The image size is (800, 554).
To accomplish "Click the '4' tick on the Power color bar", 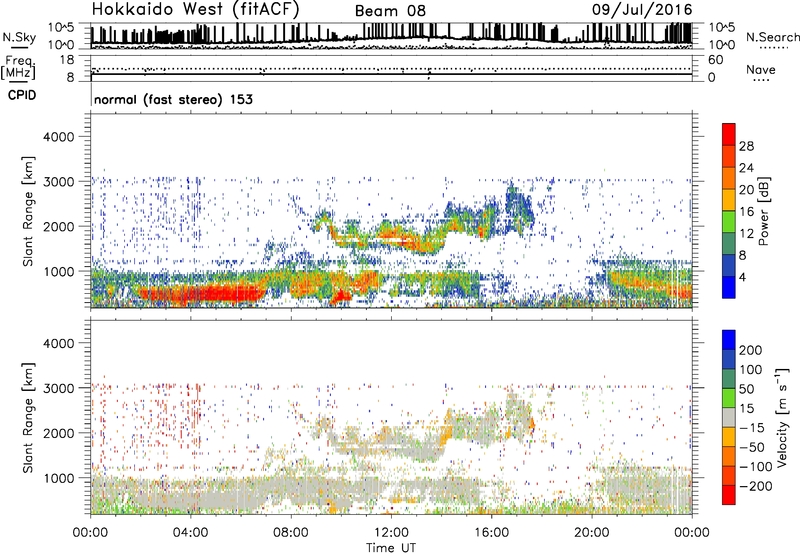I will click(x=742, y=277).
